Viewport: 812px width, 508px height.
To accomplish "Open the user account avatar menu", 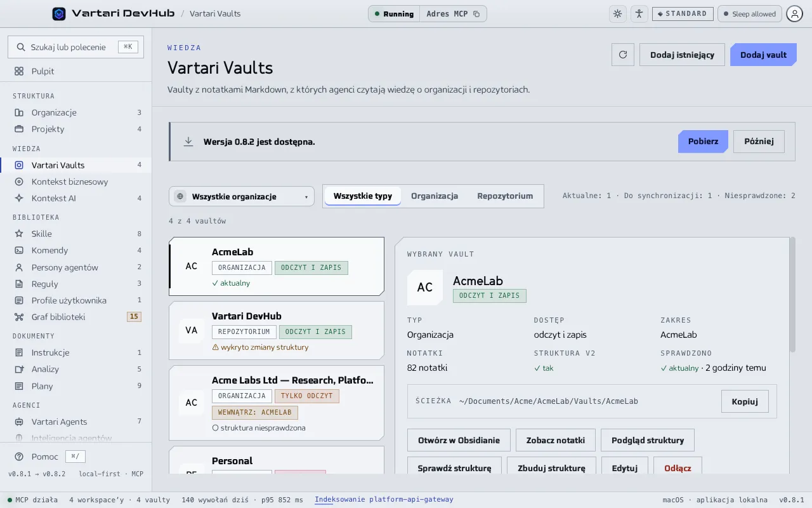I will [x=795, y=14].
